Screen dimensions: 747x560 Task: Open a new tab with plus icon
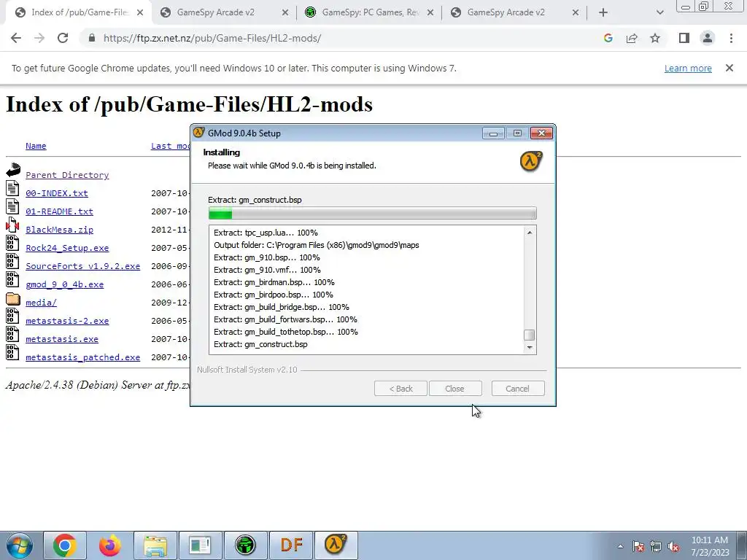[603, 12]
